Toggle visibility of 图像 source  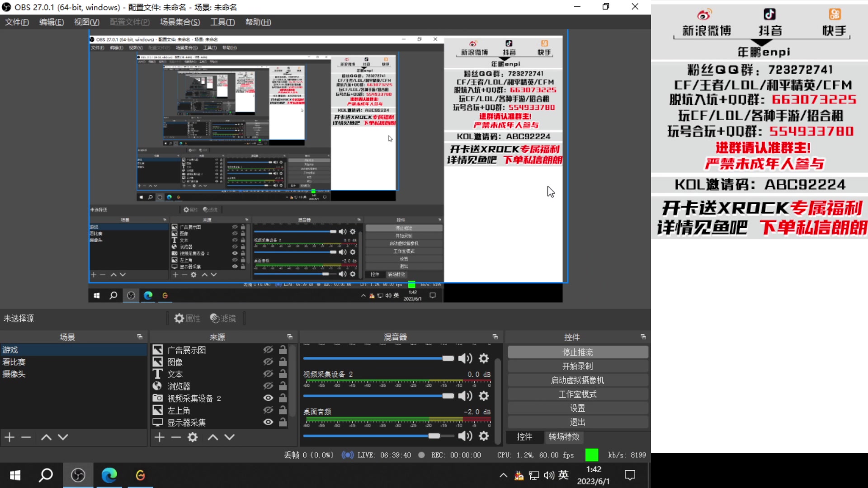[268, 362]
